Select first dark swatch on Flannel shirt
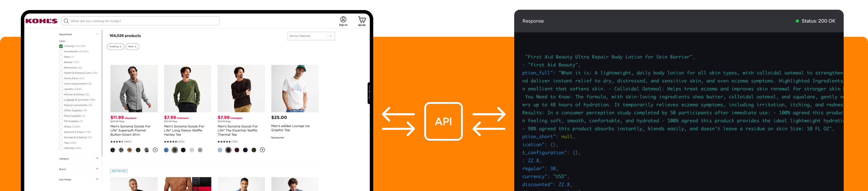The image size is (868, 191). pyautogui.click(x=112, y=150)
